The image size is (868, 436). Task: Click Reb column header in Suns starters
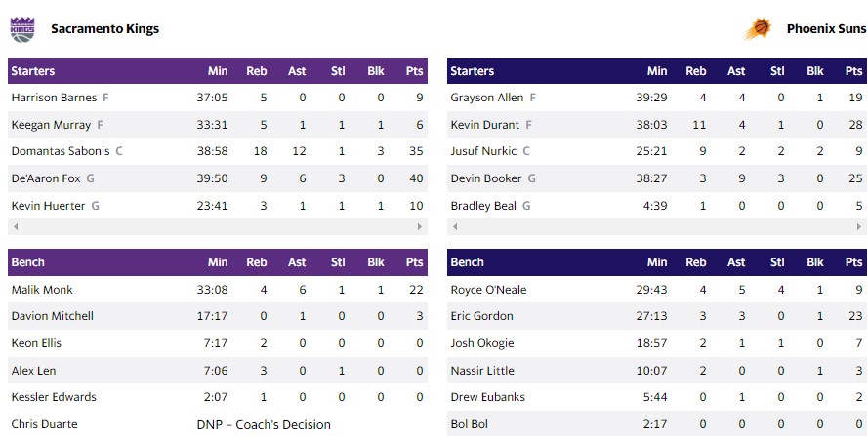696,71
